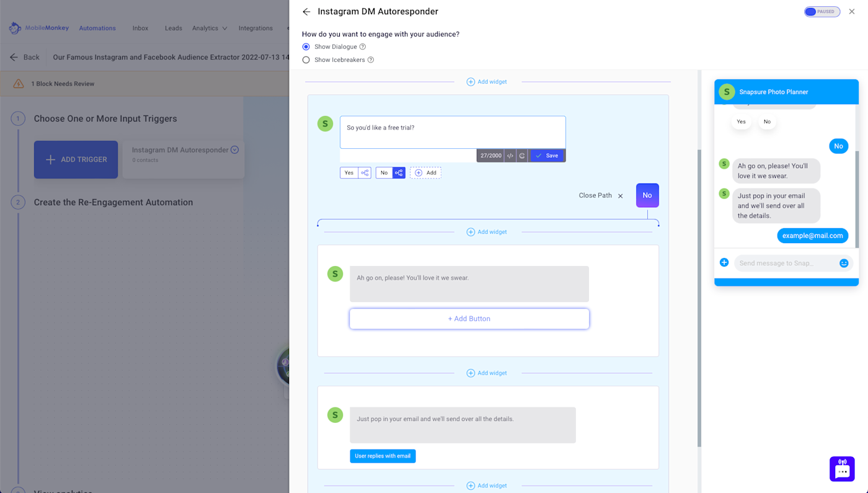Open the Leads tab
The width and height of the screenshot is (868, 493).
pos(174,28)
